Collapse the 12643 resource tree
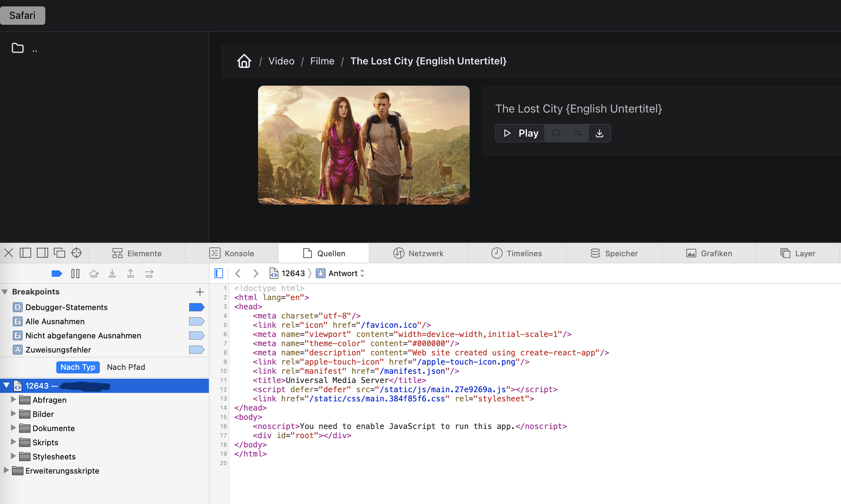The width and height of the screenshot is (841, 504). pyautogui.click(x=6, y=385)
